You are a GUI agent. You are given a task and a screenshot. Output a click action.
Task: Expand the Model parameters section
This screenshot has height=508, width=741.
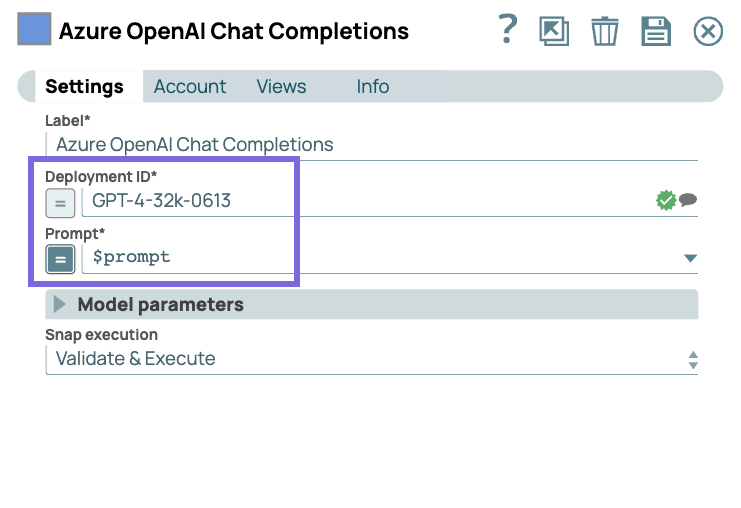[60, 304]
